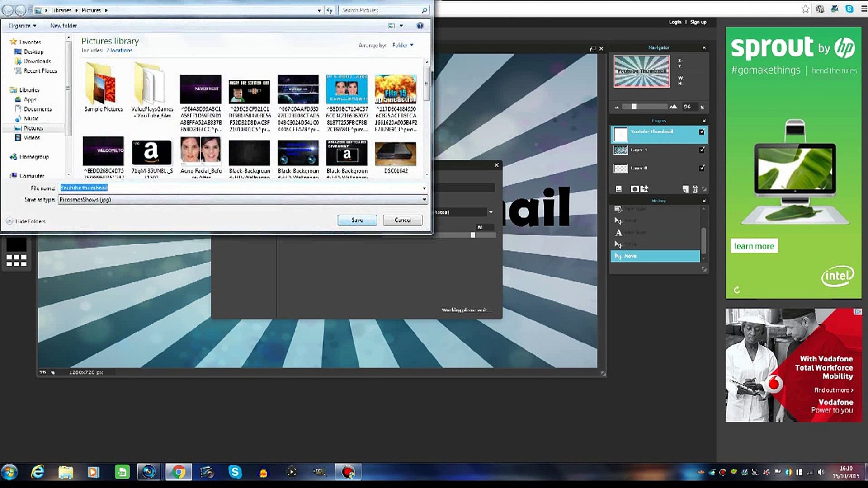Expand the Arrange by Folder dropdown
Image resolution: width=868 pixels, height=488 pixels.
[402, 45]
